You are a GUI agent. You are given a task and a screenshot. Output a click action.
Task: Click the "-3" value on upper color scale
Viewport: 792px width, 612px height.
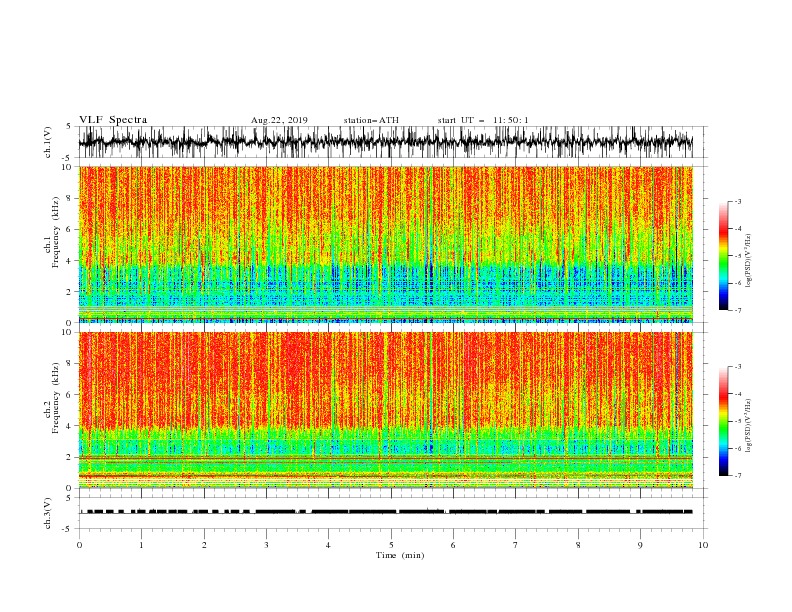(x=737, y=201)
